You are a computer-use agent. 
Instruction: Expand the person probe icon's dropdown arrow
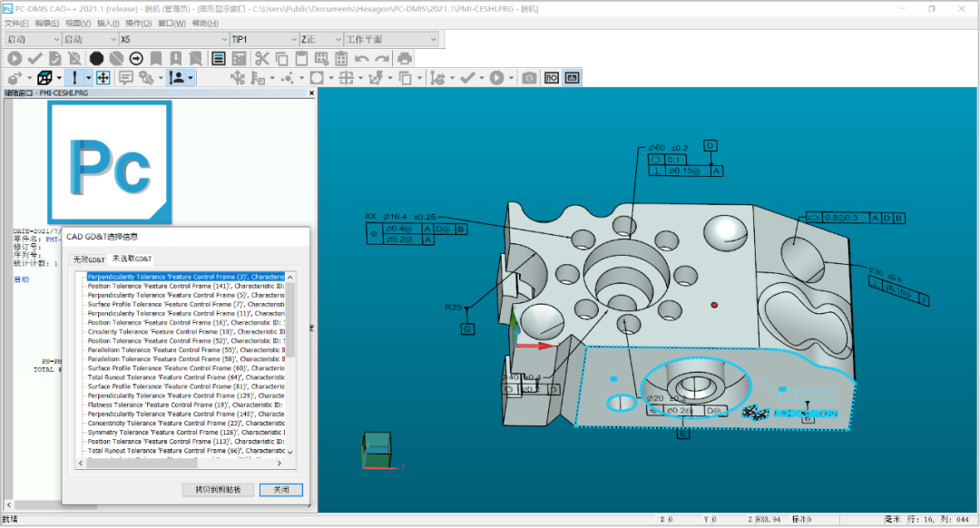tap(190, 78)
